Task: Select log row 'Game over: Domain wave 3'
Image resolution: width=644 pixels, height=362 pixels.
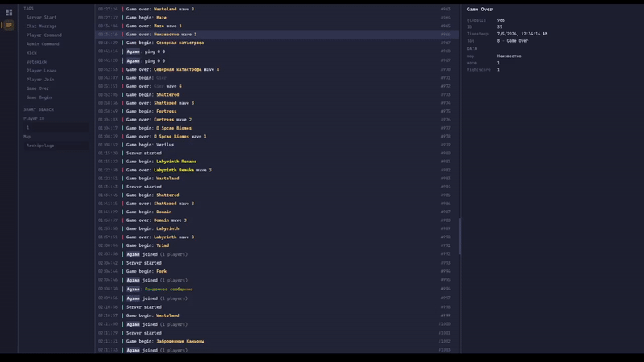Action: click(277, 220)
